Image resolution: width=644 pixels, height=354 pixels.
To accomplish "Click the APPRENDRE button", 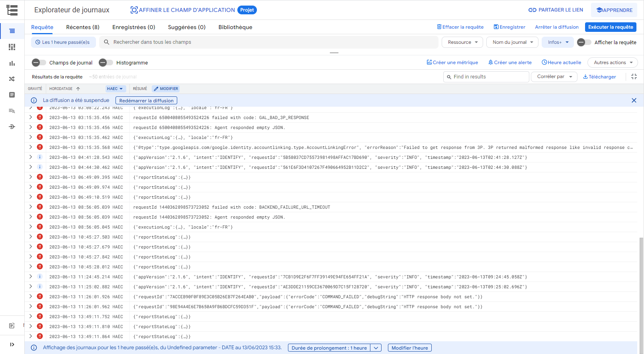I will point(614,10).
